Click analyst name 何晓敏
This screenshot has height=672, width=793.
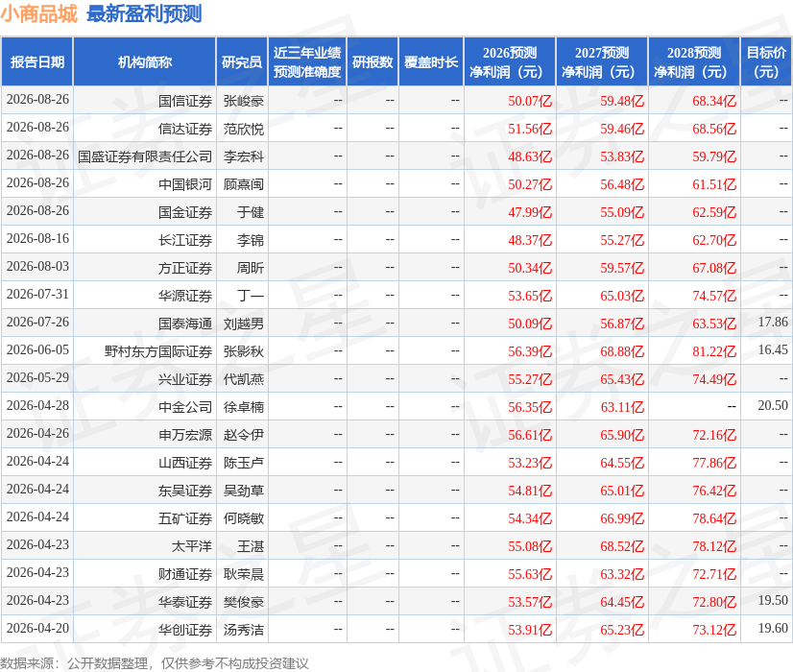244,518
